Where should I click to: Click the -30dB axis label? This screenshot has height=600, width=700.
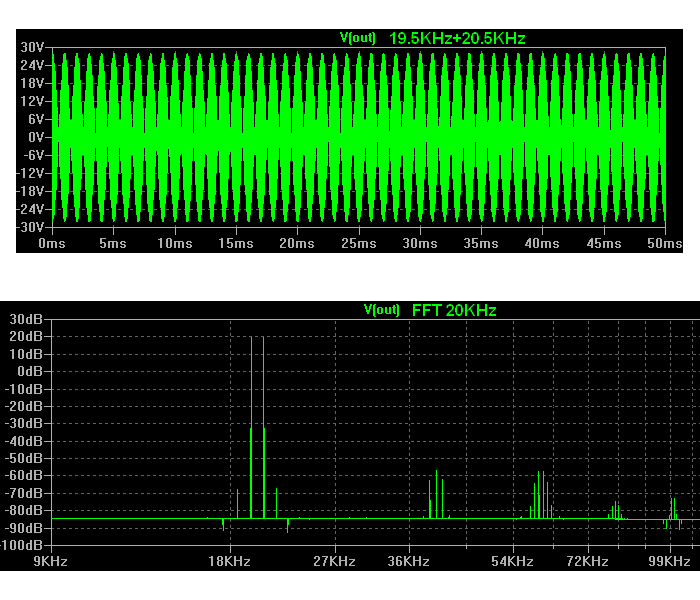coord(23,423)
